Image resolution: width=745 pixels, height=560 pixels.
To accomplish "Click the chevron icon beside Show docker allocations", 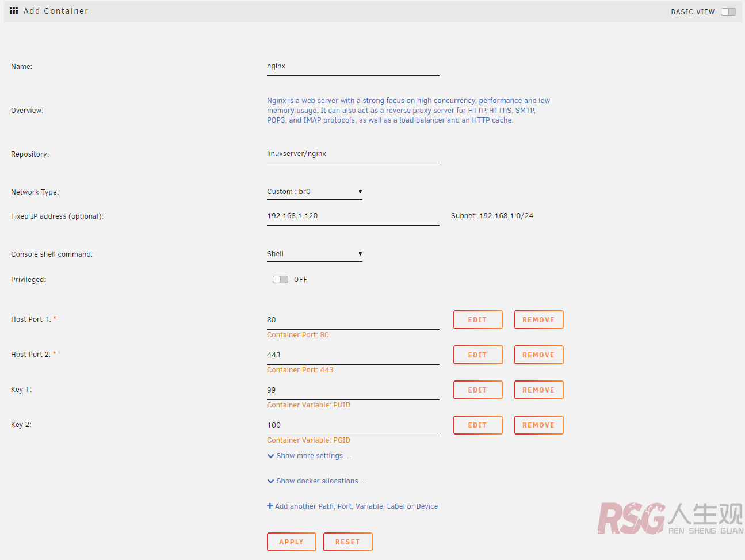I will pyautogui.click(x=270, y=481).
